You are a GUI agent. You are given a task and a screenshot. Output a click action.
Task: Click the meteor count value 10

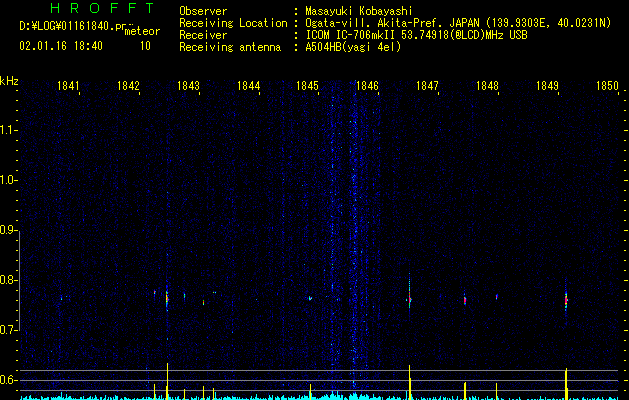[x=145, y=46]
